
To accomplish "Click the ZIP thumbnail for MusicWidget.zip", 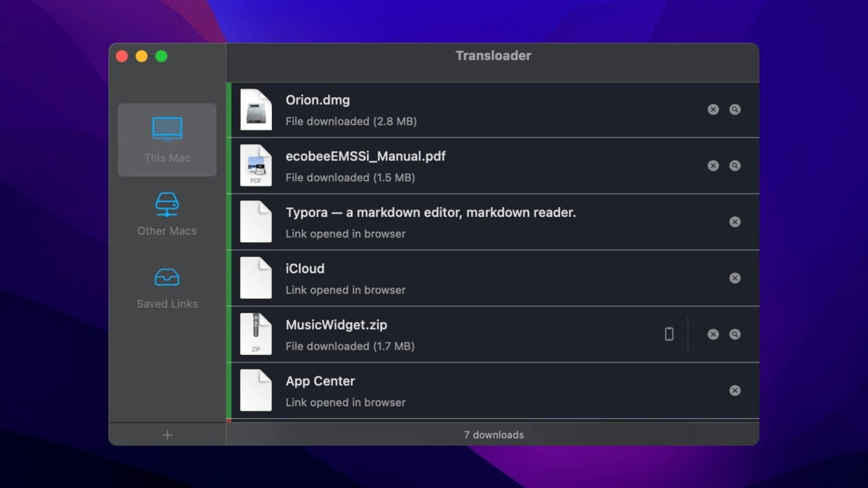I will (x=255, y=334).
